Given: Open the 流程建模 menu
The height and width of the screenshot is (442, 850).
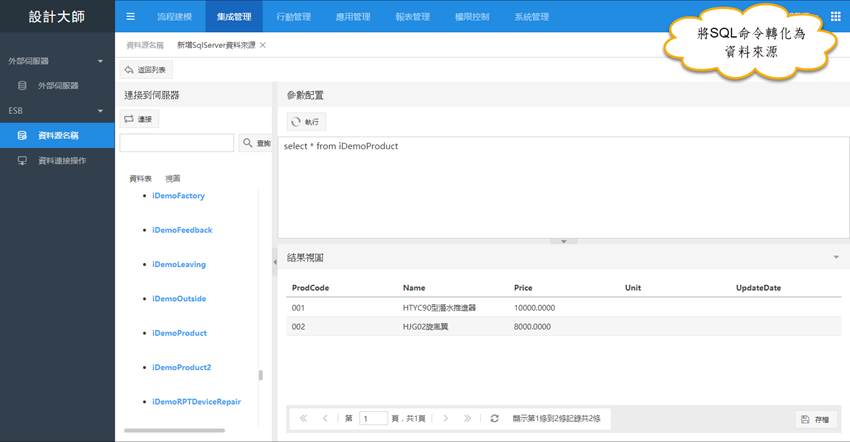Looking at the screenshot, I should [175, 16].
